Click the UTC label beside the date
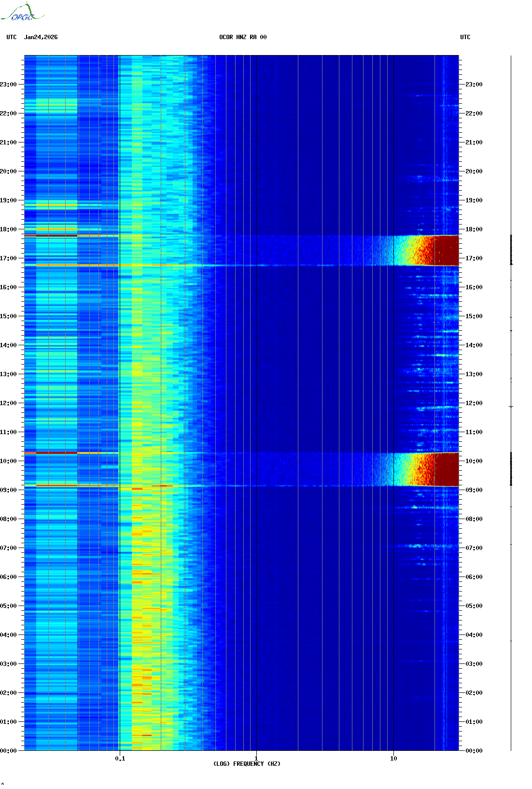The image size is (532, 789). (12, 37)
